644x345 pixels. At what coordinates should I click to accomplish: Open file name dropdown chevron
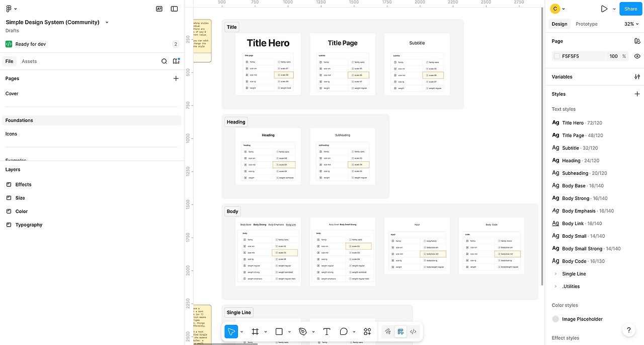click(x=107, y=22)
